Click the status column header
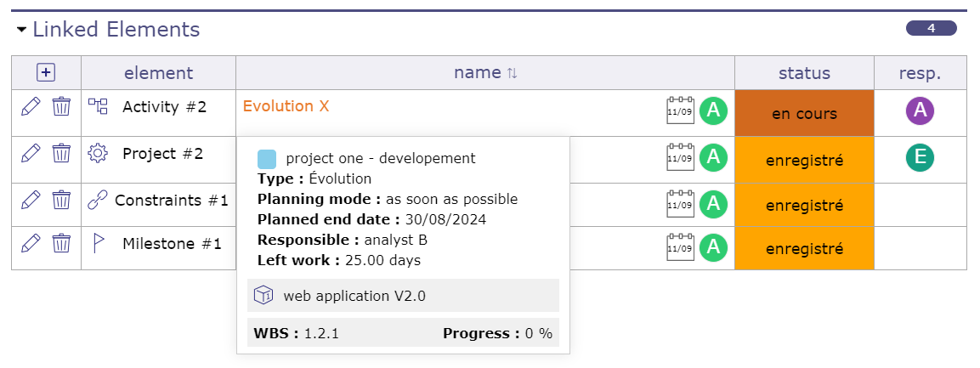The width and height of the screenshot is (980, 368). point(804,73)
